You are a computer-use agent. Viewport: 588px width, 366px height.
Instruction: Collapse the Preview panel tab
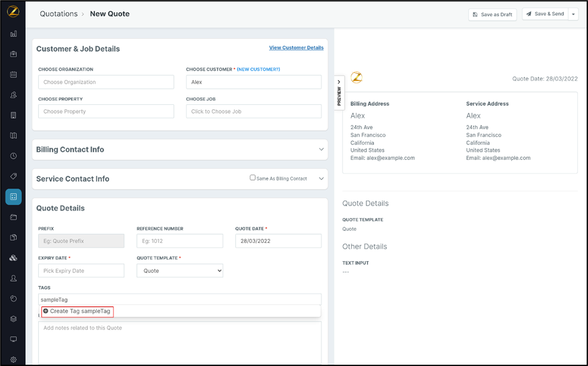(339, 92)
